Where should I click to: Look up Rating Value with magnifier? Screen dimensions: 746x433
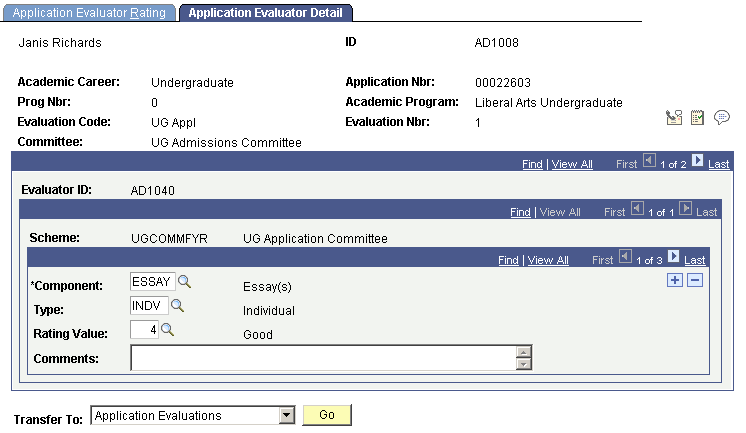167,330
